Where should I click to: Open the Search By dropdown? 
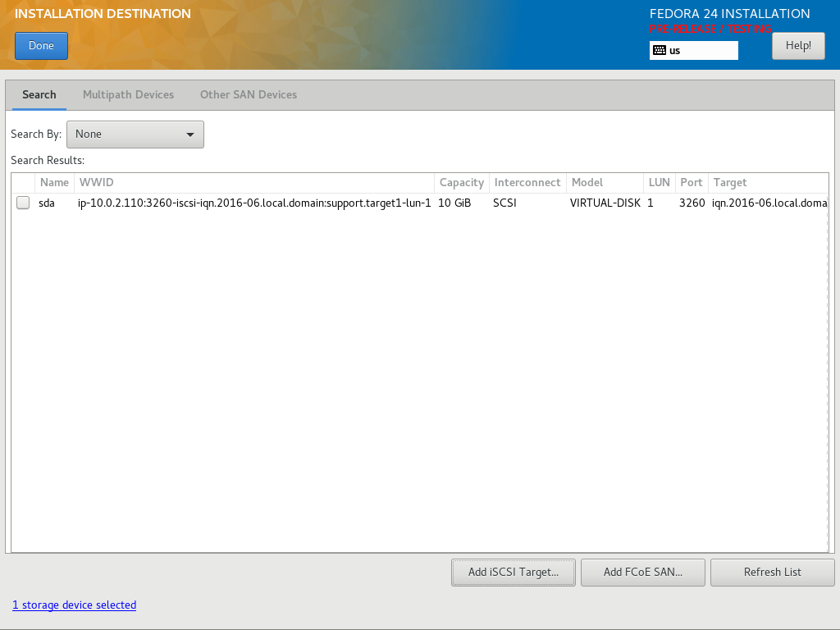tap(135, 135)
